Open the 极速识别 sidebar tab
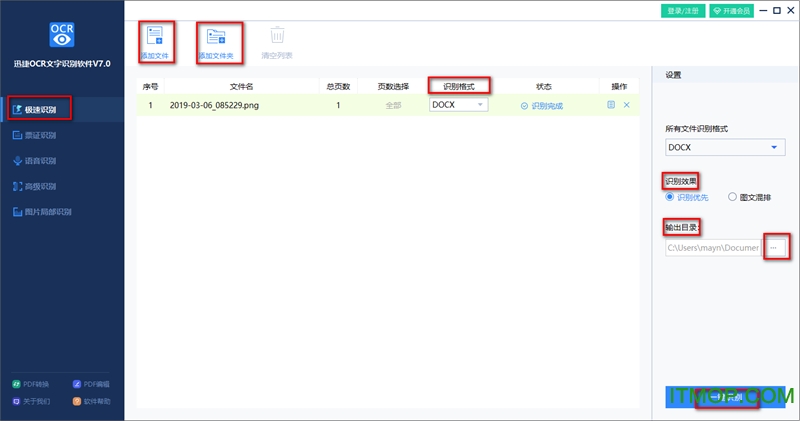This screenshot has height=421, width=800. tap(62, 109)
